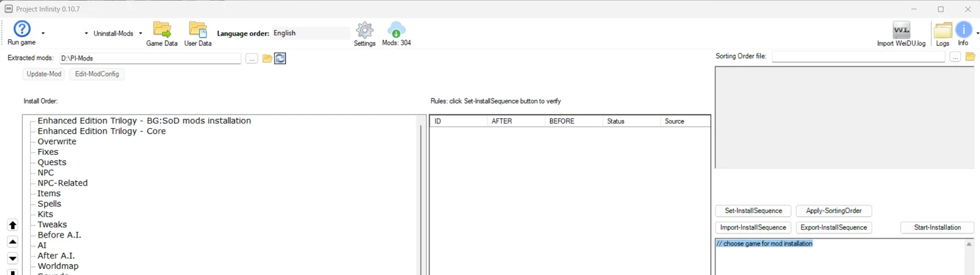Click the refresh icon next to Extracted mods
Screen dimensions: 980x275
click(280, 58)
